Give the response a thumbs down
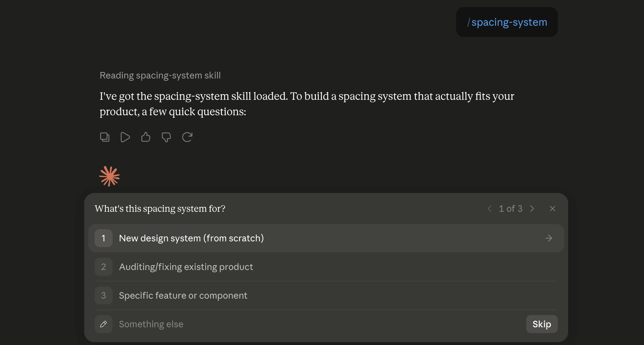The height and width of the screenshot is (345, 644). (166, 137)
